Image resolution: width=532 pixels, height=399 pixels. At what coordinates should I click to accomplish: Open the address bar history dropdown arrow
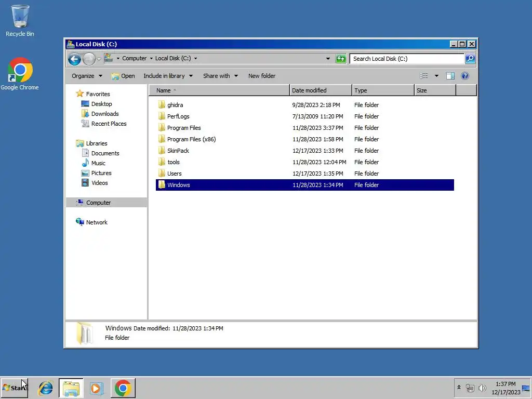[328, 59]
